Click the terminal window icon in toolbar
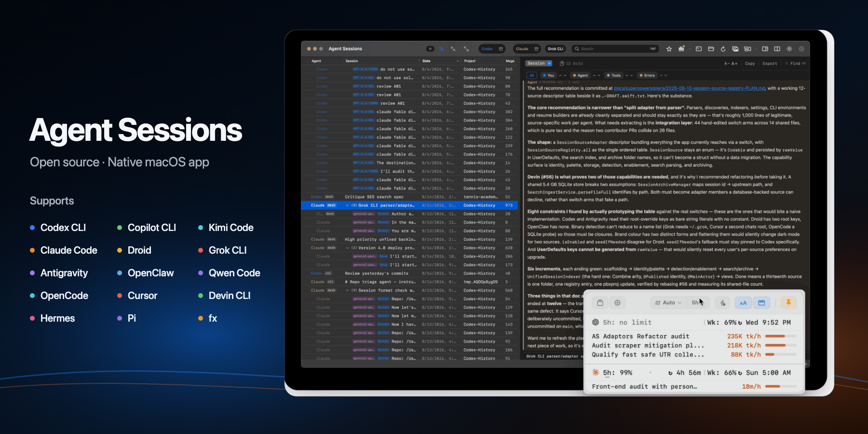Viewport: 868px width, 434px height. tap(698, 49)
